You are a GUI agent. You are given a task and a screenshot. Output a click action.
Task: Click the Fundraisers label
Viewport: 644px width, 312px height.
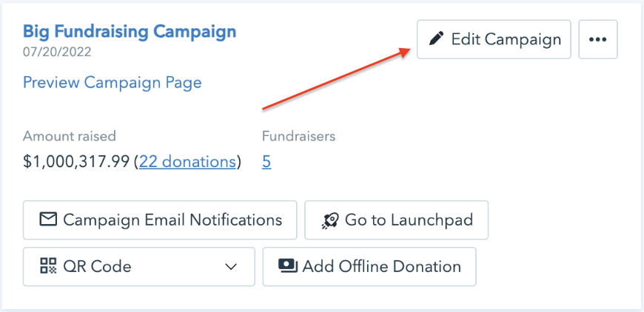point(298,136)
